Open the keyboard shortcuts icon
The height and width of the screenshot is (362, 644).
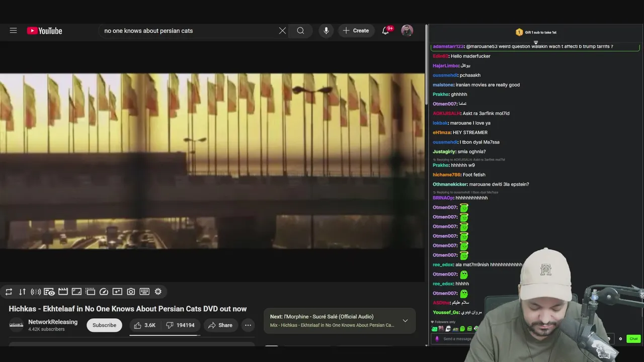pos(144,292)
